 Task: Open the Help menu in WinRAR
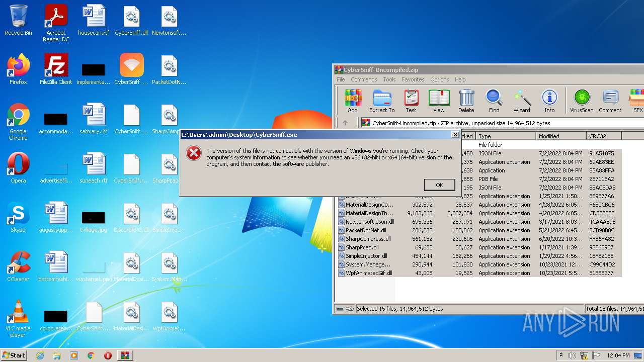click(460, 79)
